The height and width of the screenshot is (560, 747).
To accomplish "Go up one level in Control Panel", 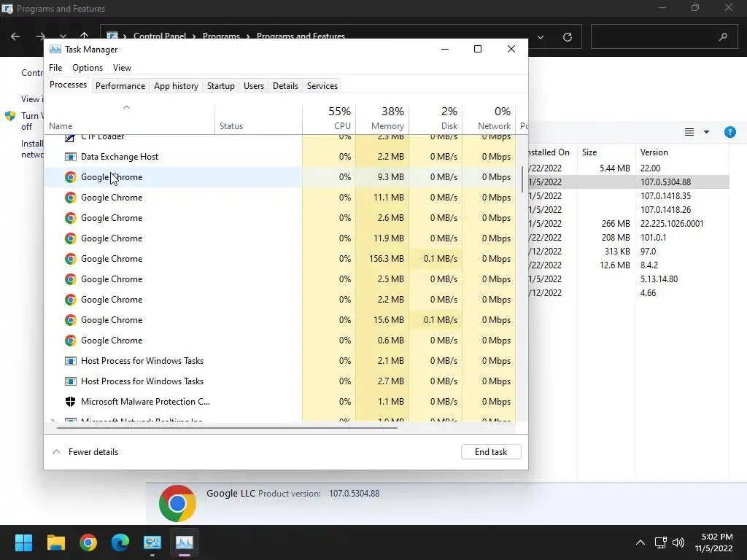I will pyautogui.click(x=85, y=36).
